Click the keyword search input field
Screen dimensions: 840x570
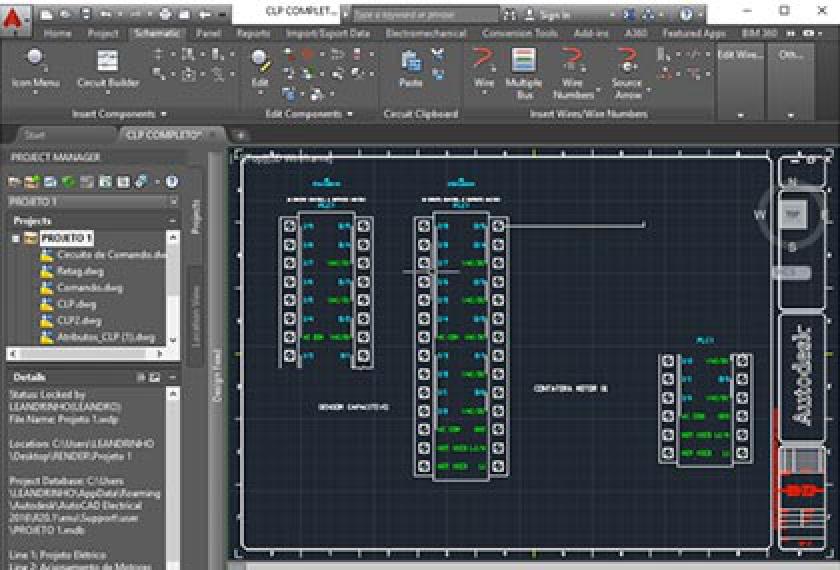(x=424, y=15)
